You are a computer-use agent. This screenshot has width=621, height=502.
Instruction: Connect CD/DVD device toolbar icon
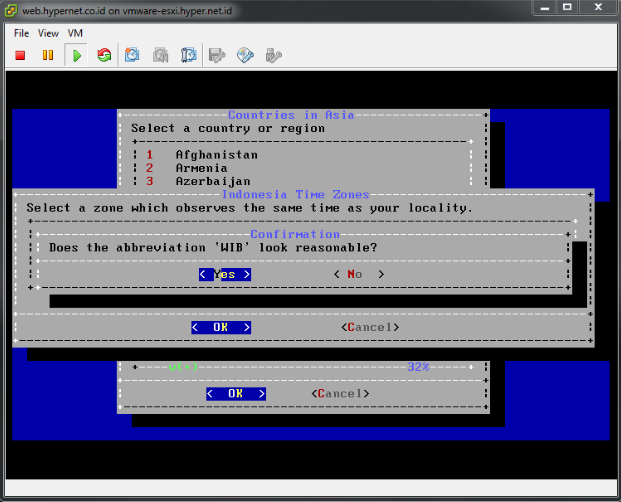tap(245, 55)
